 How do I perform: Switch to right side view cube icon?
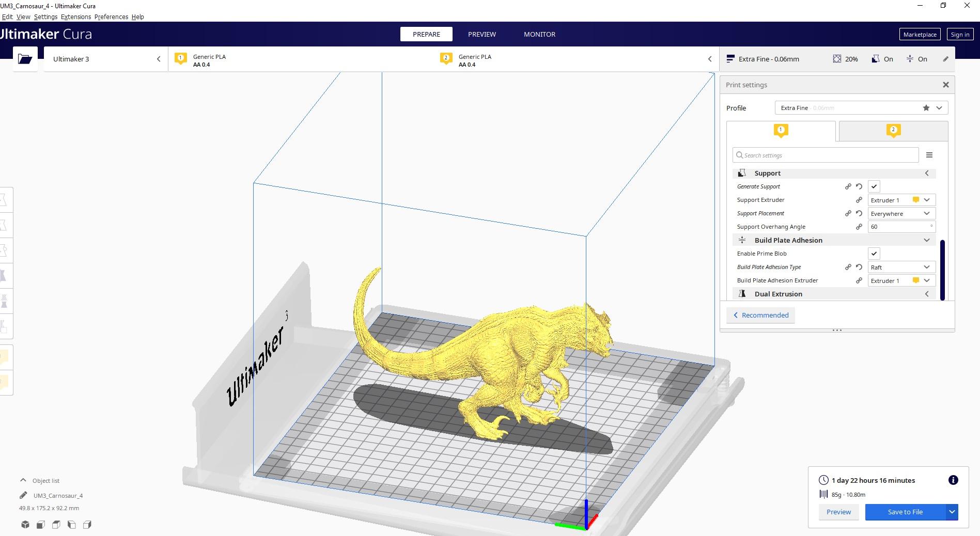pos(87,525)
